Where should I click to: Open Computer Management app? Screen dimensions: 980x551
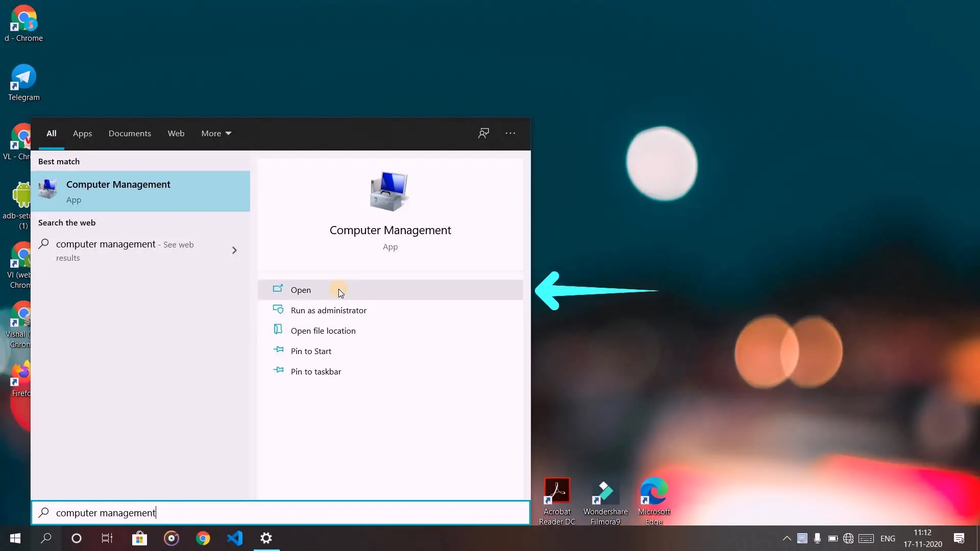coord(301,290)
